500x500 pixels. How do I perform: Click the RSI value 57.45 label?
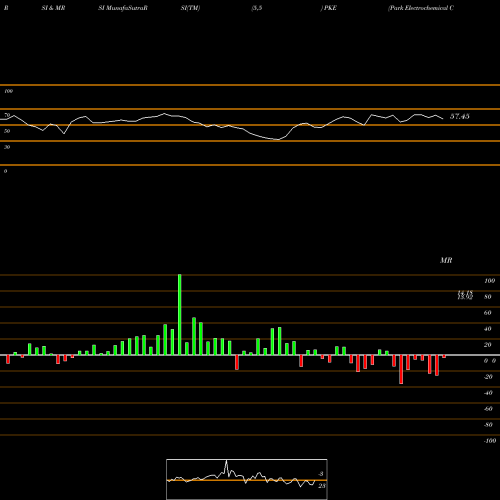pos(460,116)
